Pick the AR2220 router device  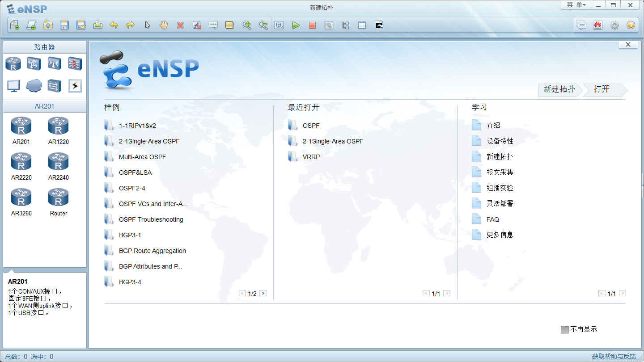point(21,166)
